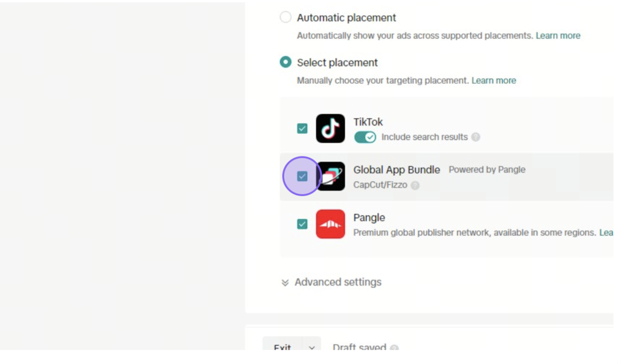Viewport: 618px width, 364px height.
Task: Choose the Select placement radio option
Action: [285, 62]
